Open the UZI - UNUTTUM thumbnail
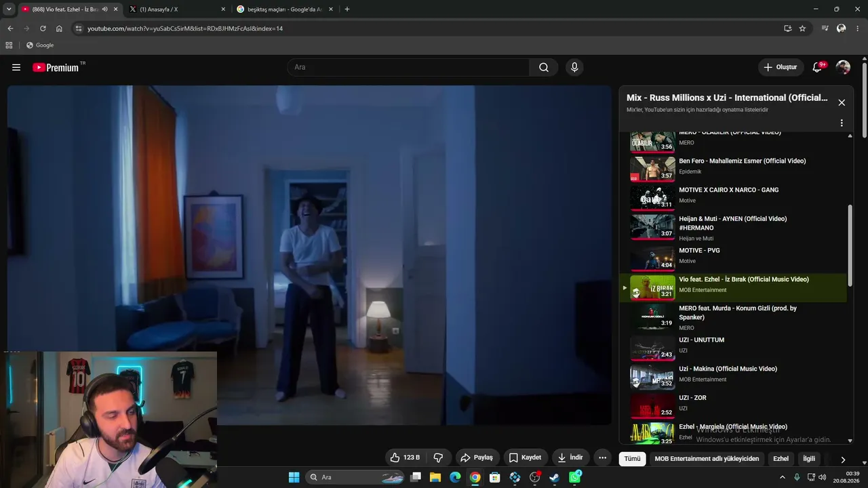This screenshot has height=488, width=868. click(x=652, y=347)
